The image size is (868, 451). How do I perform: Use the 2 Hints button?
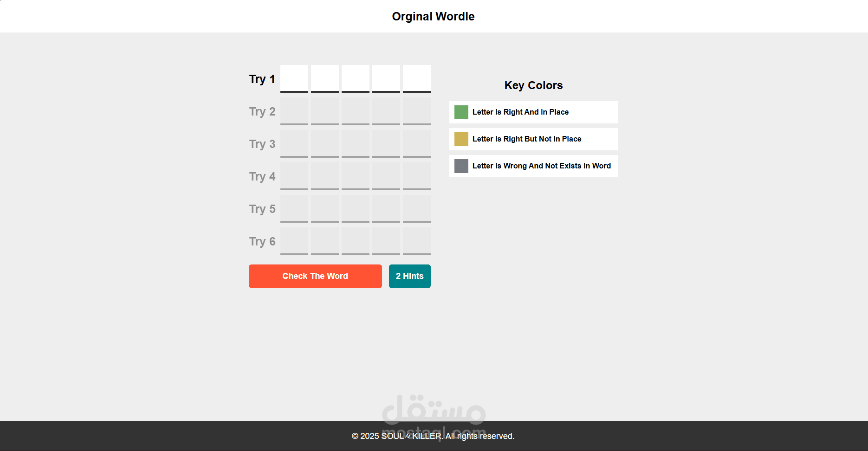tap(410, 276)
